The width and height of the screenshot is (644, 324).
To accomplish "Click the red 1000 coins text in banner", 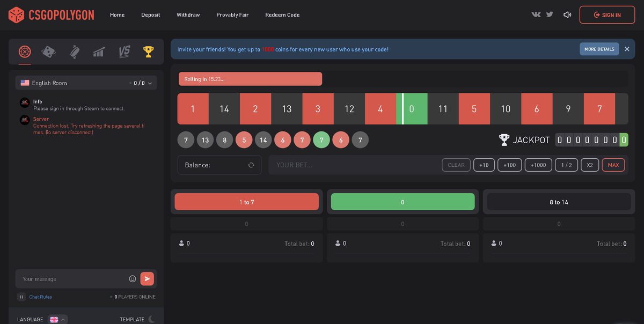I will 268,49.
